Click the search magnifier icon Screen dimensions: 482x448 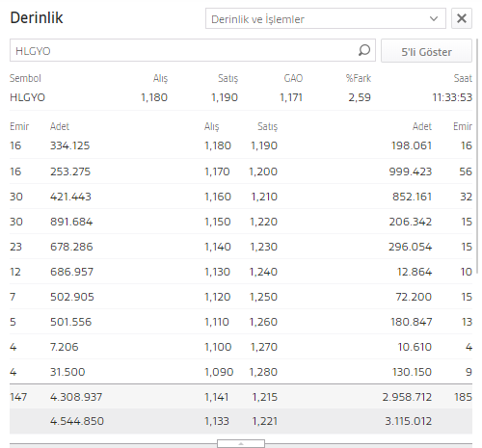point(364,50)
